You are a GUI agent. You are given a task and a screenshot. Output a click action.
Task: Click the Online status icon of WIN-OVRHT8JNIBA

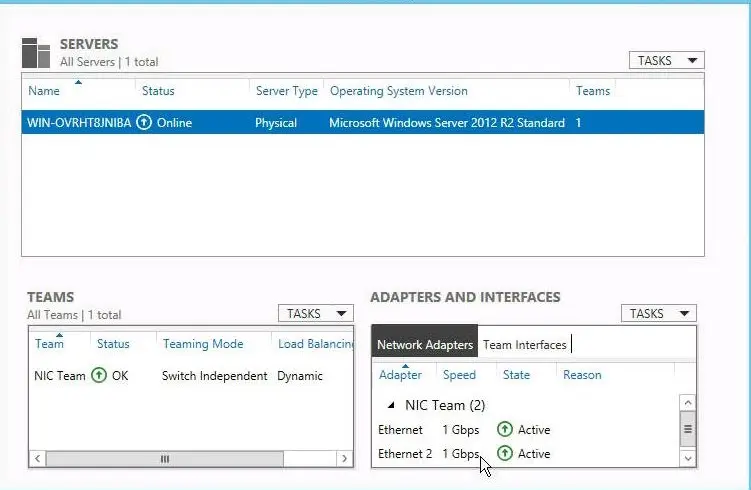pyautogui.click(x=144, y=123)
